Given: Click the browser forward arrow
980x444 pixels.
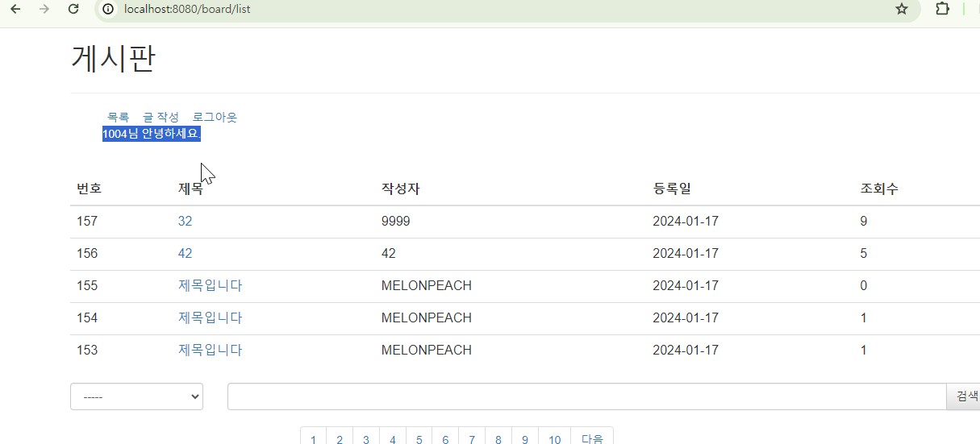Looking at the screenshot, I should [44, 10].
